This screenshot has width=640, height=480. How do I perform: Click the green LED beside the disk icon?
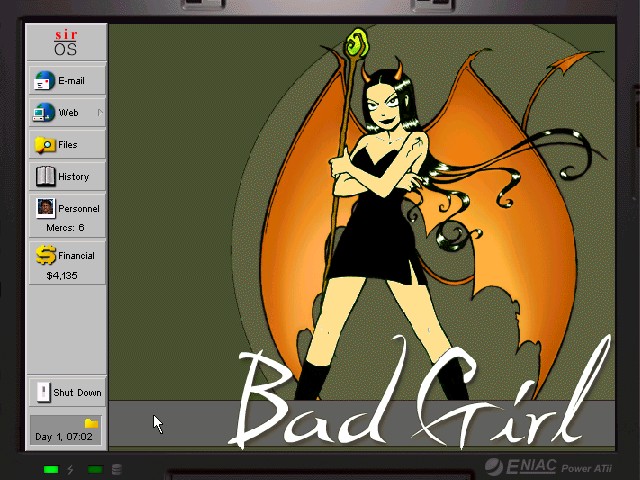95,469
